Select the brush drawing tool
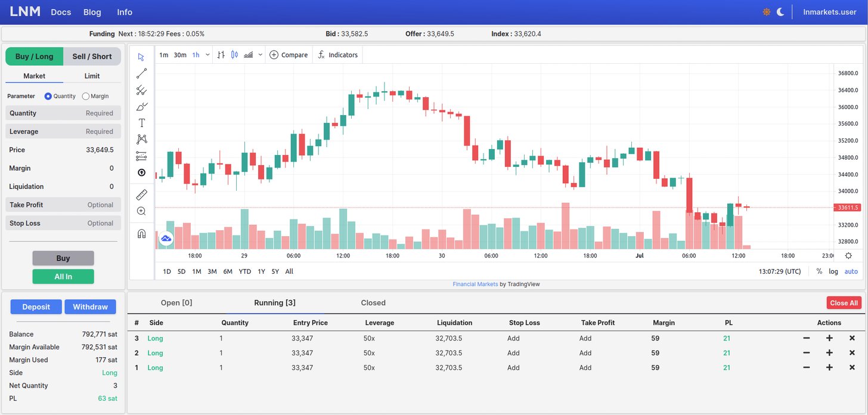 [141, 107]
